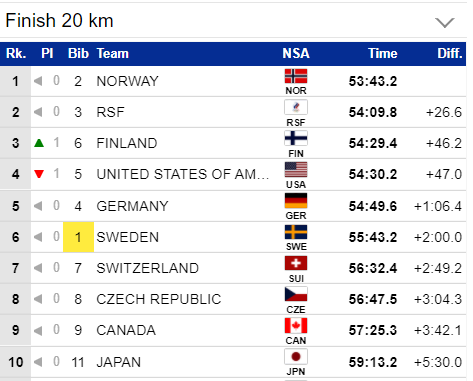The height and width of the screenshot is (381, 473).
Task: Select the JAPAN team row
Action: [x=233, y=362]
